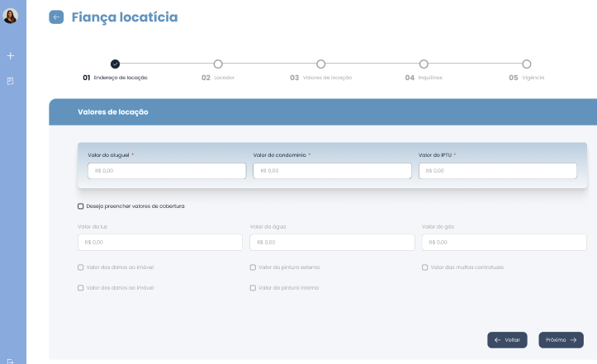597x364 pixels.
Task: Click the Valor do condomínio input
Action: (x=332, y=171)
